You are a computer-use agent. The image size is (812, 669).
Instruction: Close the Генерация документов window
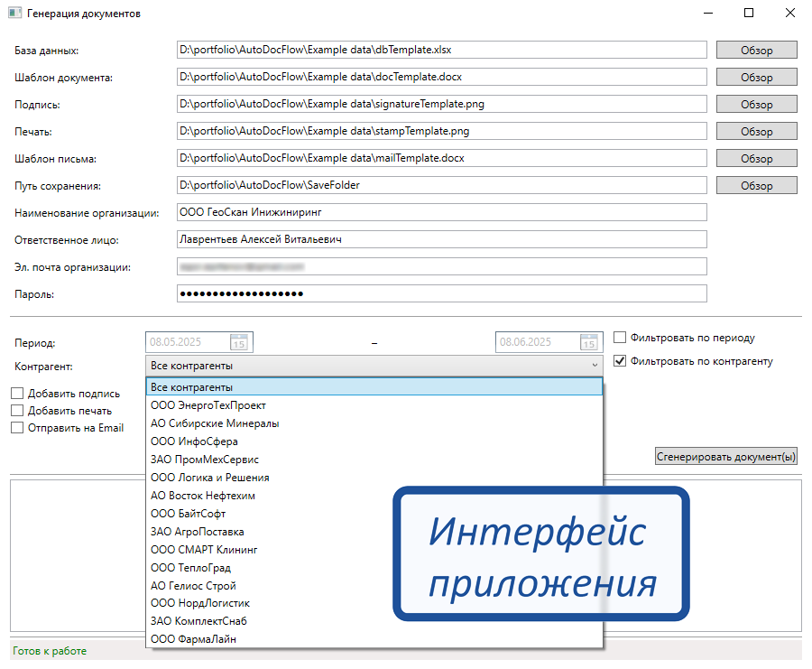(x=789, y=13)
